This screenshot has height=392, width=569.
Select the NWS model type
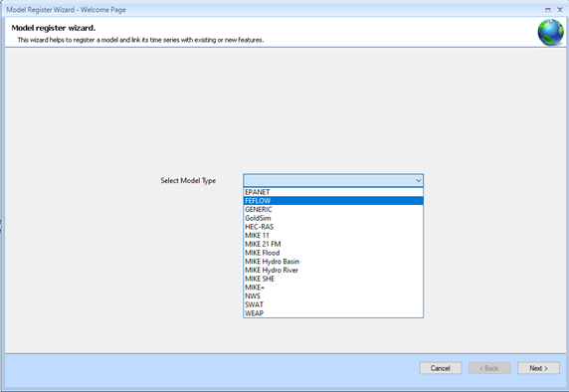click(333, 296)
